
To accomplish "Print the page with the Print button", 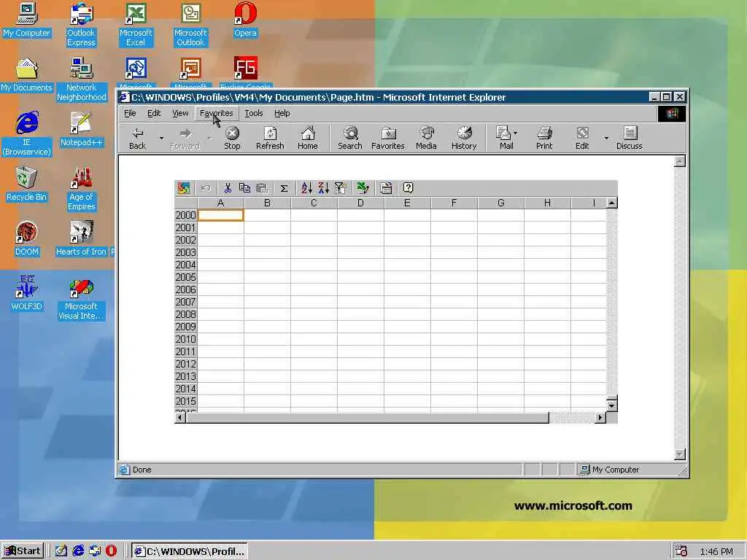I will point(544,139).
